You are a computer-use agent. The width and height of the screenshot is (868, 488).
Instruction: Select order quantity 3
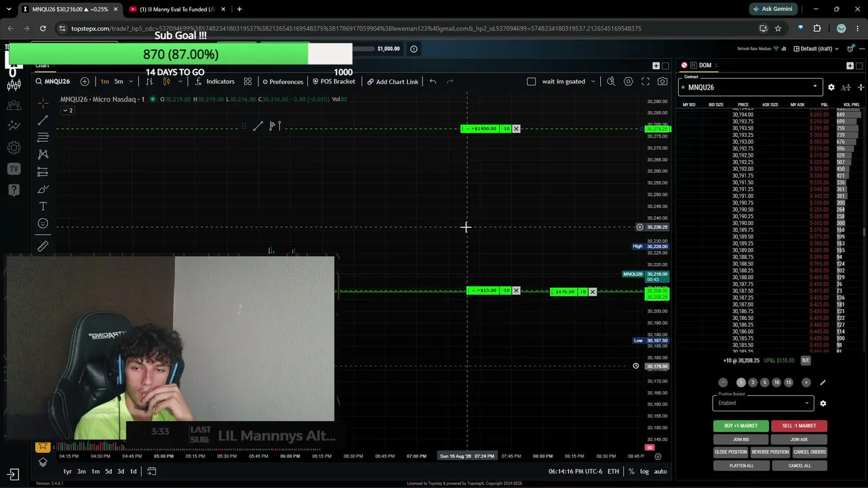(753, 382)
